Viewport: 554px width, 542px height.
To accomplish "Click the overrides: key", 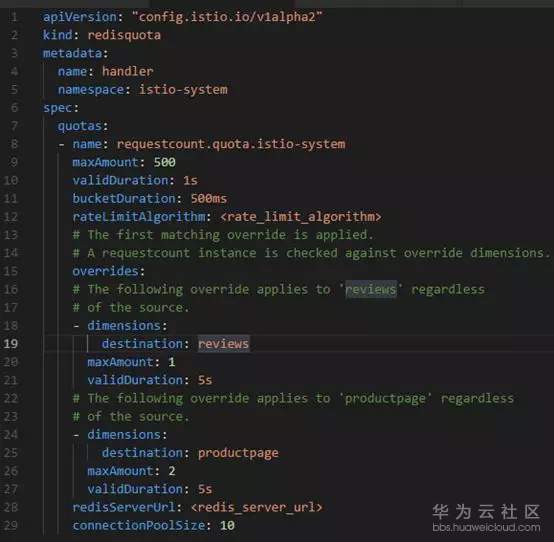I will coord(109,271).
